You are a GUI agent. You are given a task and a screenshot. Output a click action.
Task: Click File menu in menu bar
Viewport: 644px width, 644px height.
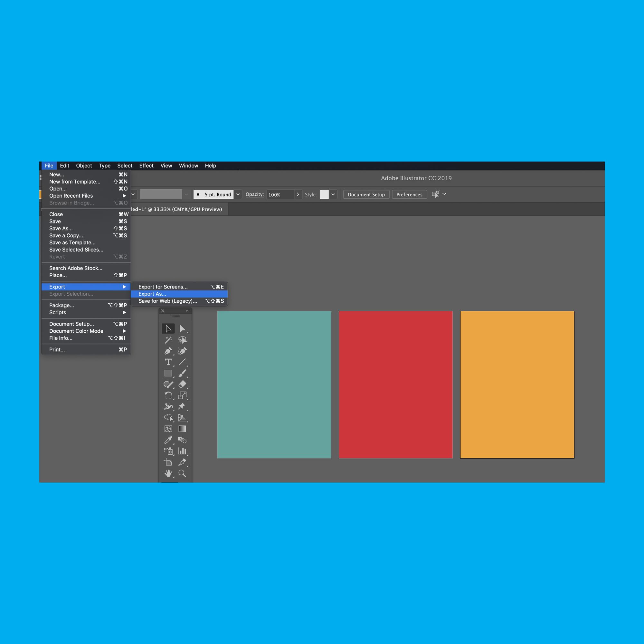pos(50,165)
